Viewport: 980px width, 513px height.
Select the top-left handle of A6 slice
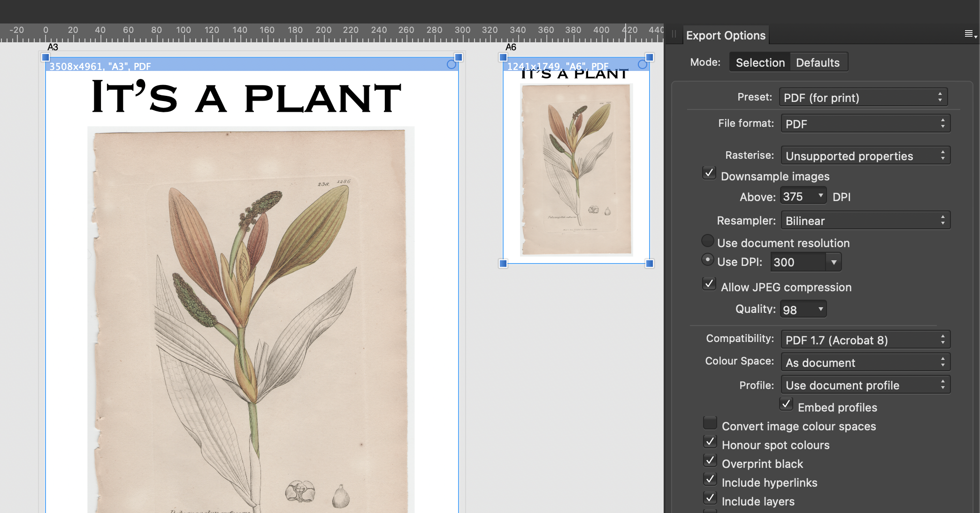tap(503, 57)
